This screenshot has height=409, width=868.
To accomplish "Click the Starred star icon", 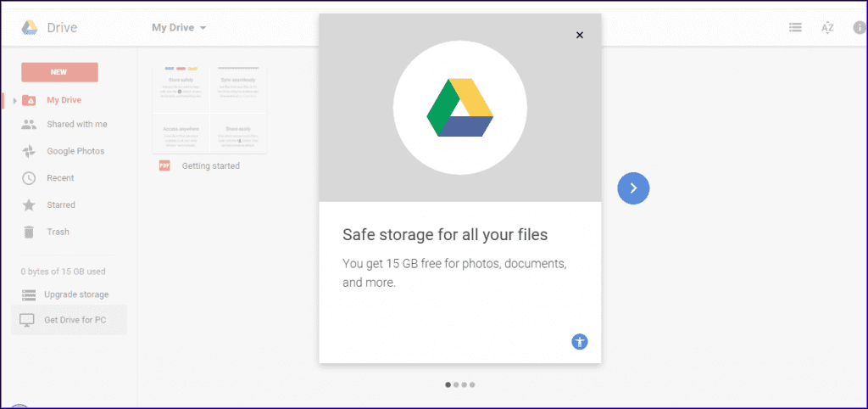I will (29, 205).
